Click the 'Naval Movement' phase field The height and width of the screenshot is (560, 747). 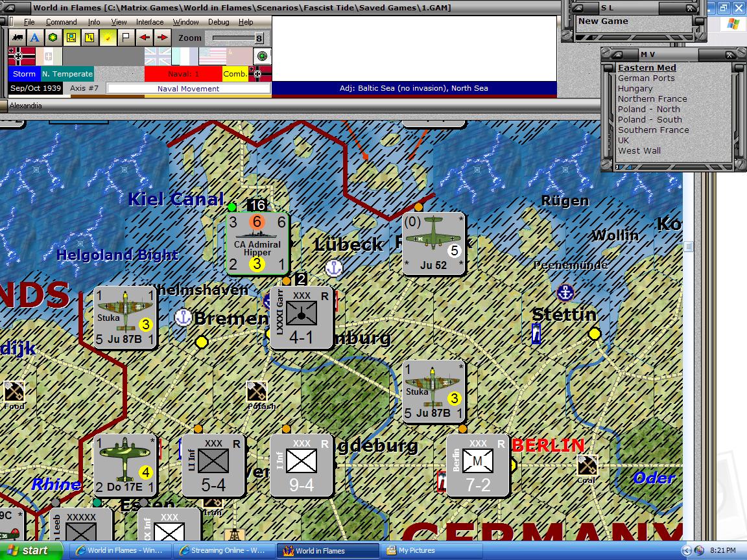(187, 88)
